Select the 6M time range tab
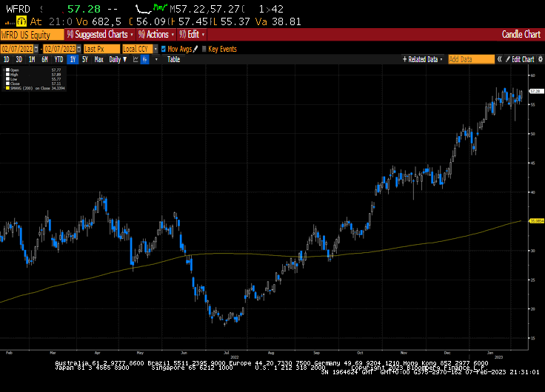 pyautogui.click(x=44, y=59)
